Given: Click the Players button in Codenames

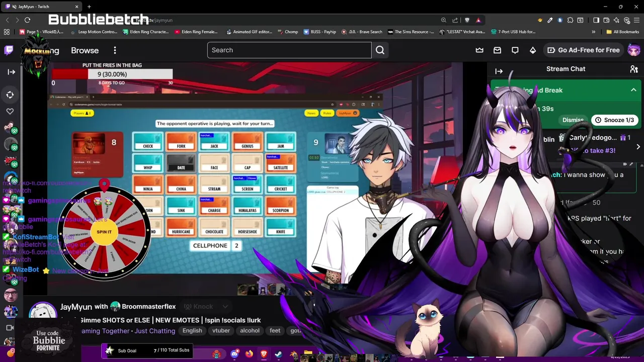Looking at the screenshot, I should pyautogui.click(x=82, y=113).
